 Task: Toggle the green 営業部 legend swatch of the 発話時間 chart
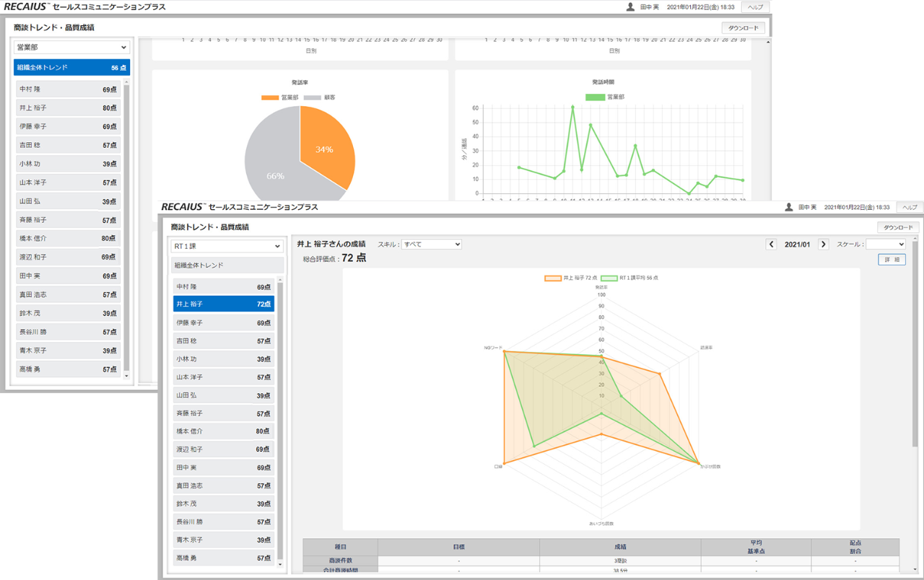pyautogui.click(x=594, y=97)
